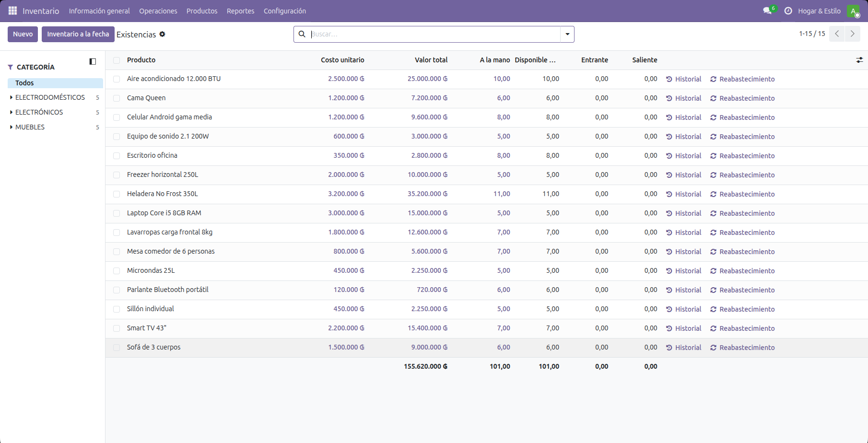Image resolution: width=868 pixels, height=443 pixels.
Task: Collapse the category side panel
Action: pos(93,61)
